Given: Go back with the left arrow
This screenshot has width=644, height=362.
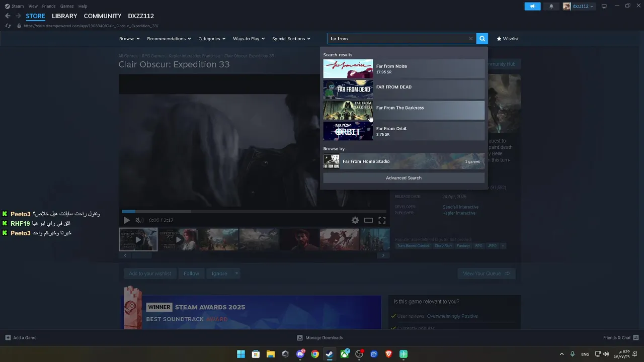Looking at the screenshot, I should coord(8,16).
